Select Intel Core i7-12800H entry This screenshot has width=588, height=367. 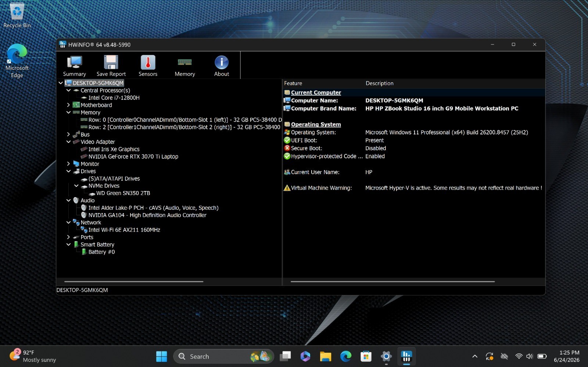114,98
